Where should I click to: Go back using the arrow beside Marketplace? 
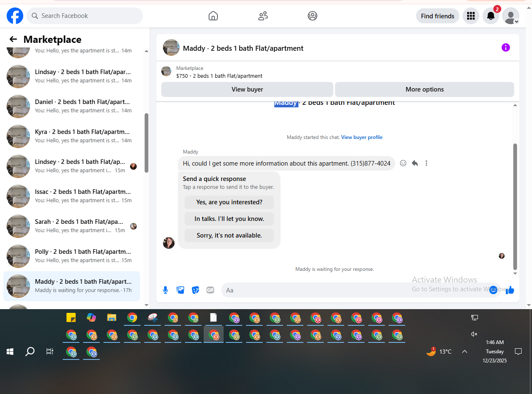[13, 39]
